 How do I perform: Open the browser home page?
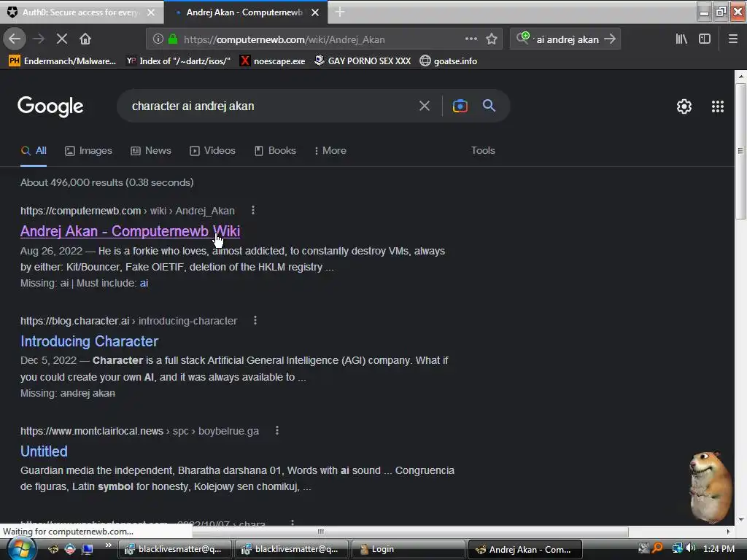click(85, 39)
